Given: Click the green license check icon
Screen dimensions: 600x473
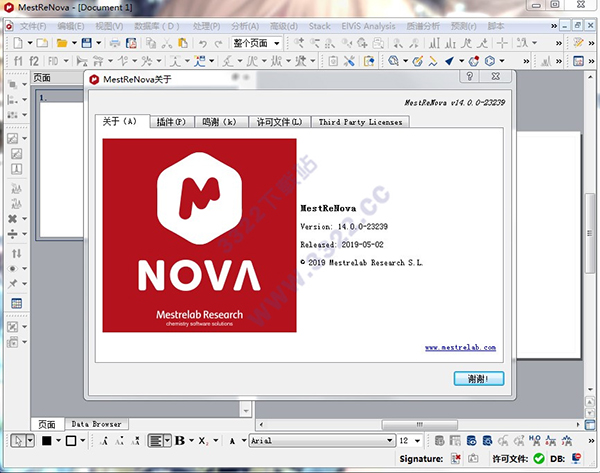Looking at the screenshot, I should pos(539,458).
